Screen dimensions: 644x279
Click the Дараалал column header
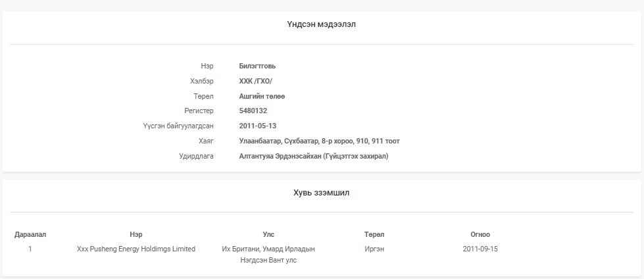(30, 234)
